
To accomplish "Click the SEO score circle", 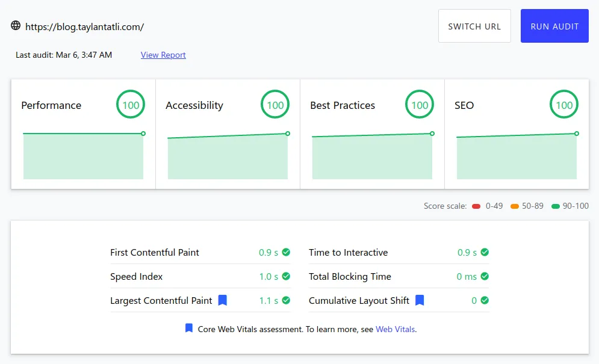I will tap(564, 104).
